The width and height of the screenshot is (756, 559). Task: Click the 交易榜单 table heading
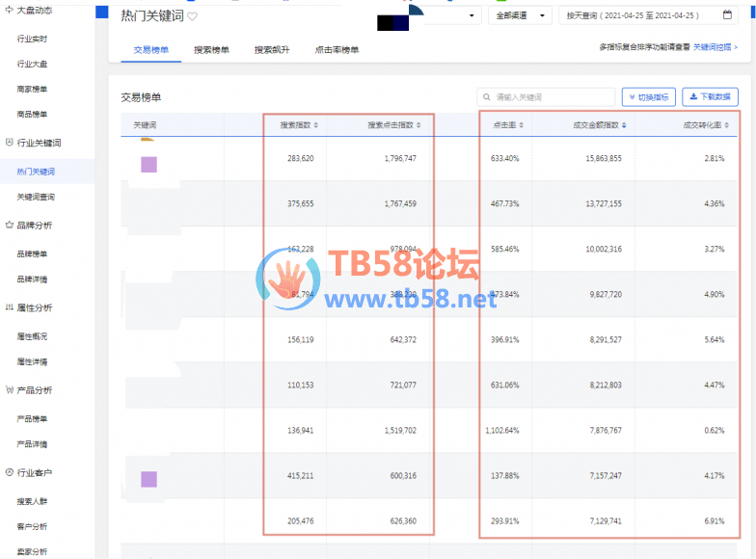[141, 97]
